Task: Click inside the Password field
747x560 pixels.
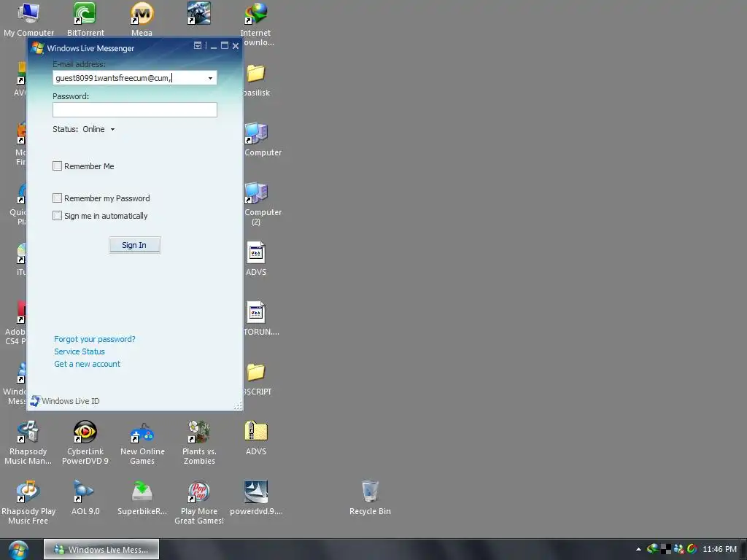Action: (x=135, y=110)
